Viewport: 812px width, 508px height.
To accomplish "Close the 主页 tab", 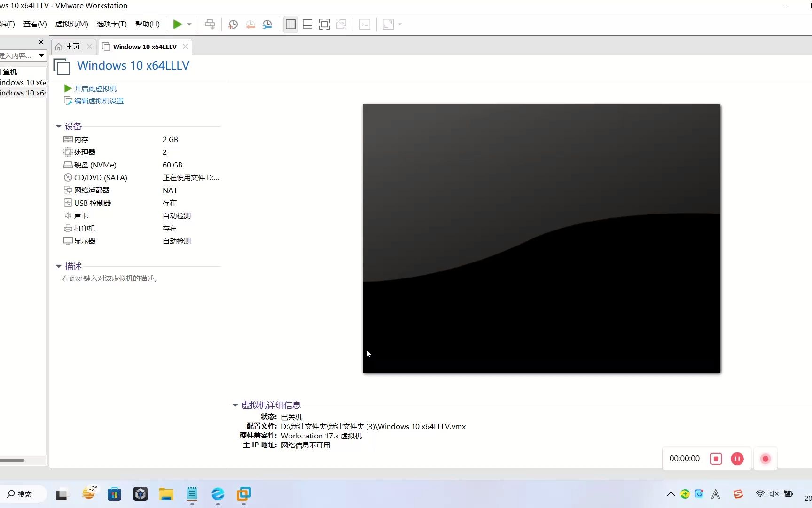I will 89,47.
